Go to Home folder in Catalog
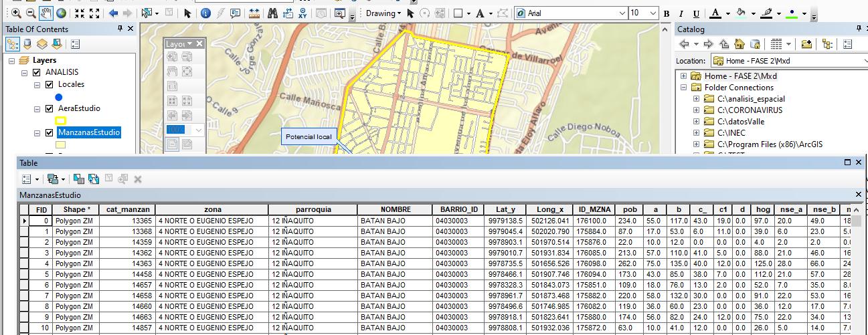The image size is (868, 335). click(x=740, y=44)
